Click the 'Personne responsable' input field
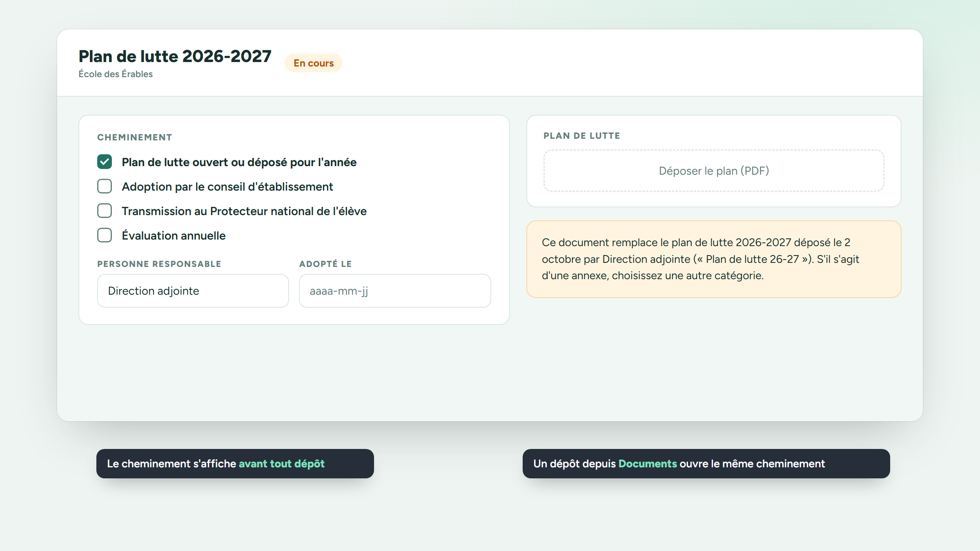The width and height of the screenshot is (980, 551). point(193,291)
